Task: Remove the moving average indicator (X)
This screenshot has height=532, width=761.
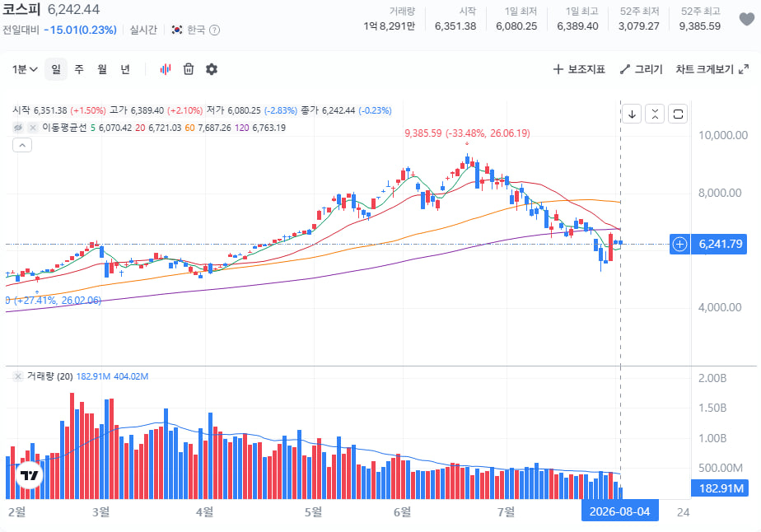Action: pos(32,128)
